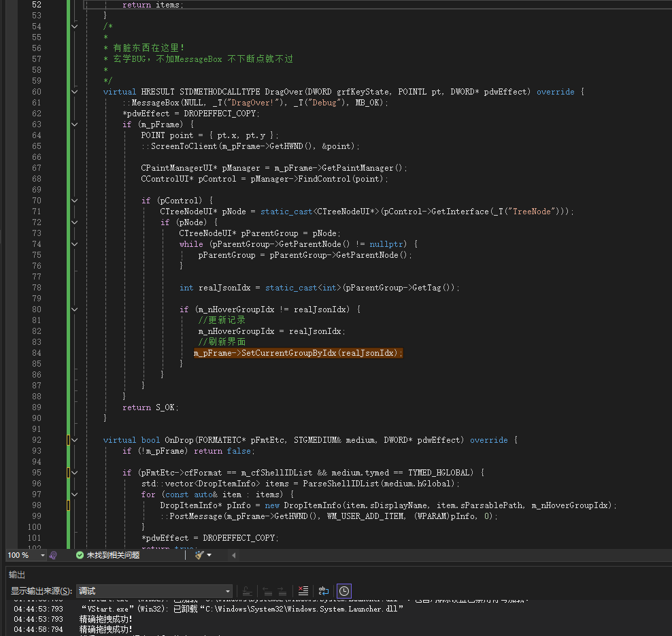
Task: Toggle word wrap in Output panel
Action: (x=324, y=591)
